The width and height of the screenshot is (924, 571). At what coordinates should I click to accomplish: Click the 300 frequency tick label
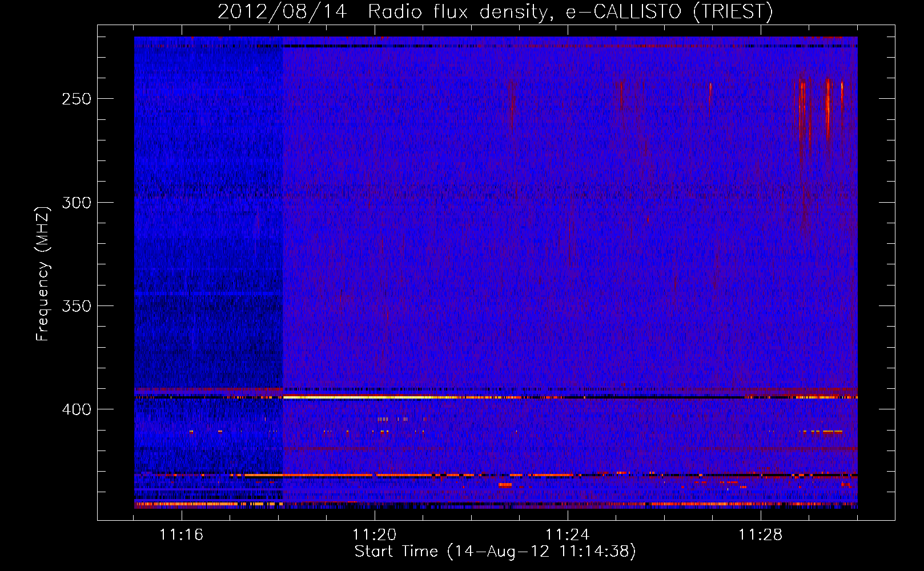[77, 203]
